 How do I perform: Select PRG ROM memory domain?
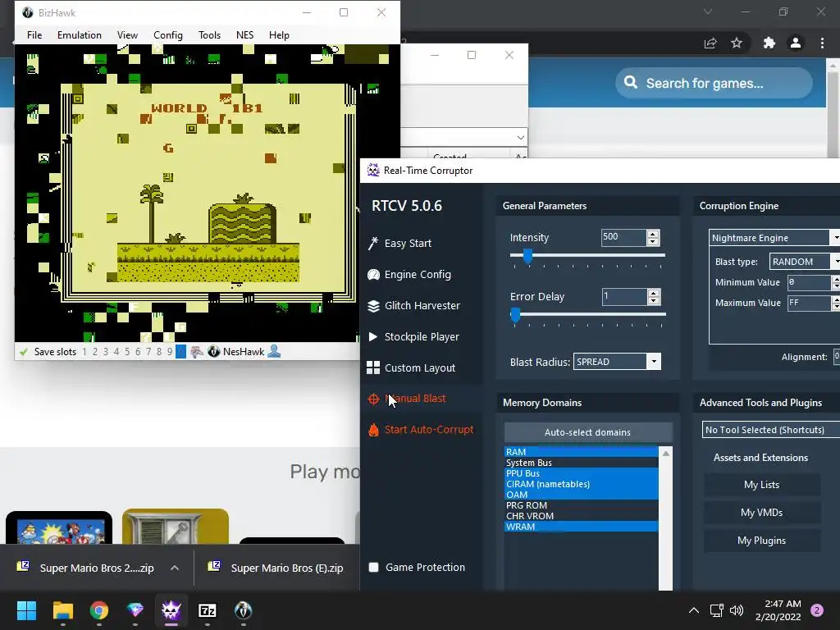[x=582, y=505]
